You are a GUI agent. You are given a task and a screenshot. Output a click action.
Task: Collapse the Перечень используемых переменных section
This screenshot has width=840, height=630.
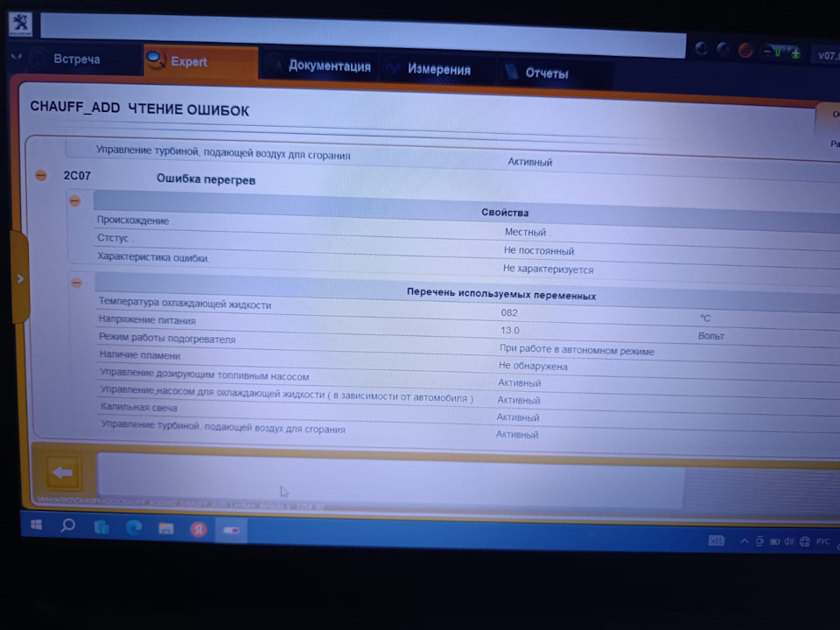[77, 283]
